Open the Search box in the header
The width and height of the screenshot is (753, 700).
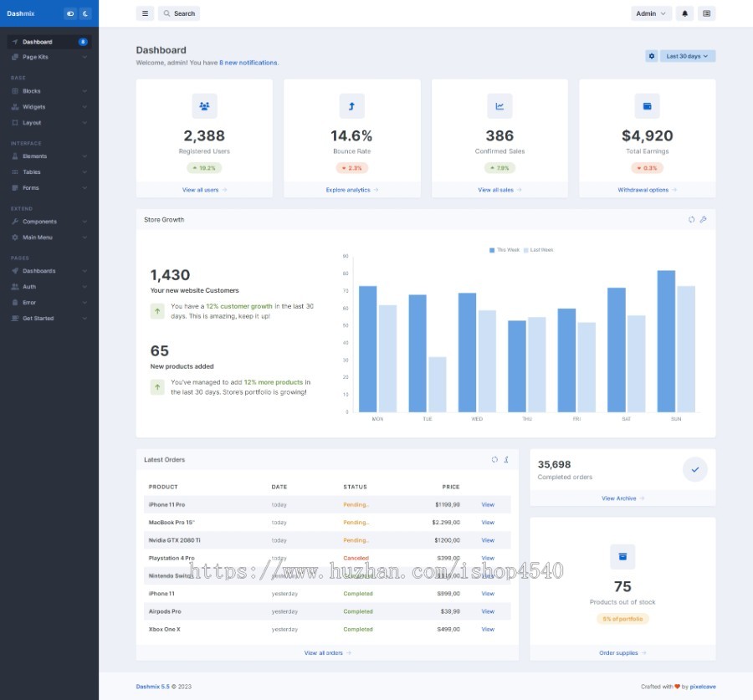(179, 13)
